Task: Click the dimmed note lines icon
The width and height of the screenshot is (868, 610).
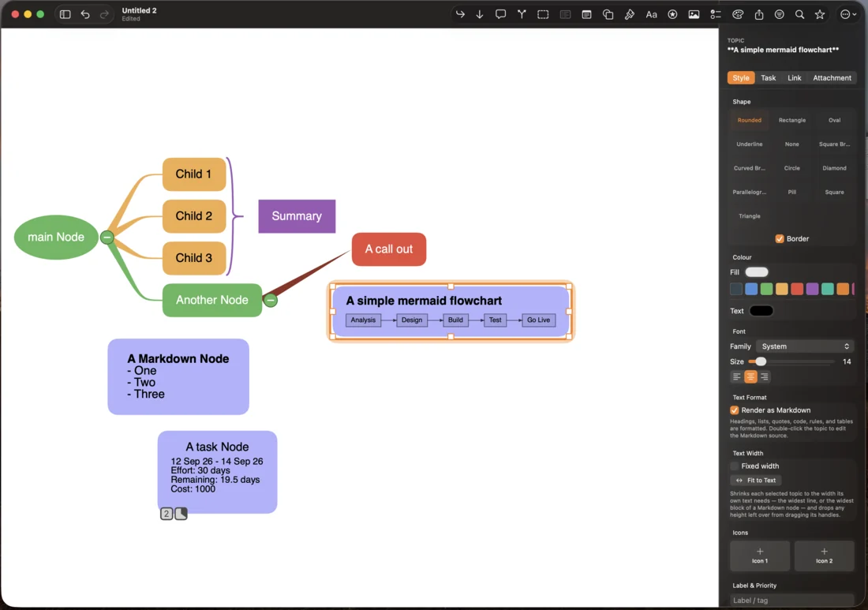Action: (565, 14)
